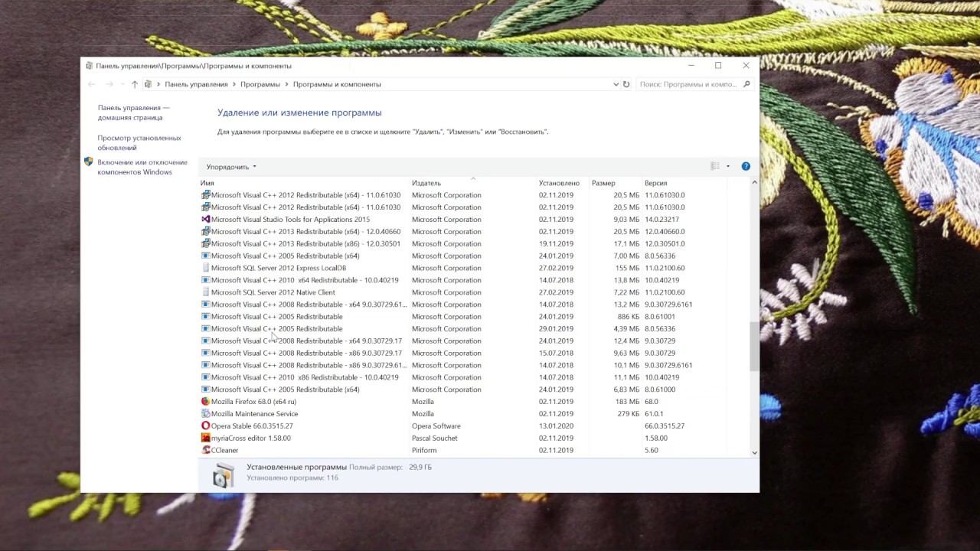Sort by the Издатель column header
Image resolution: width=980 pixels, height=551 pixels.
click(x=426, y=184)
